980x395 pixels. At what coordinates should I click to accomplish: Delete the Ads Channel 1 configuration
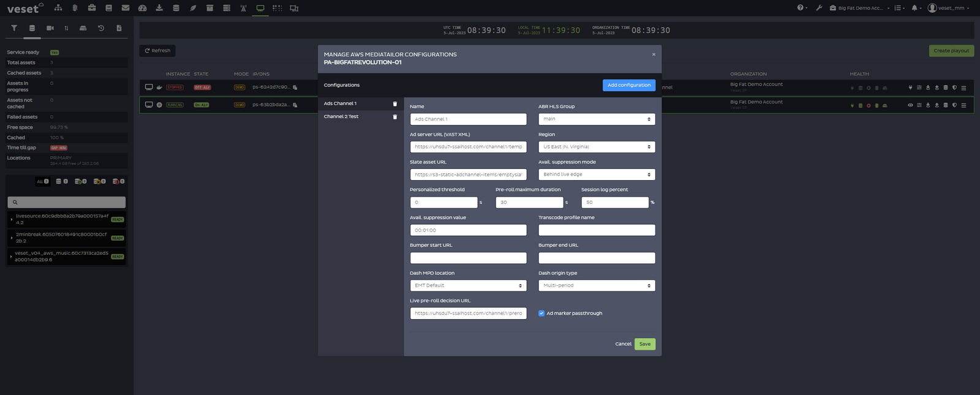[394, 103]
